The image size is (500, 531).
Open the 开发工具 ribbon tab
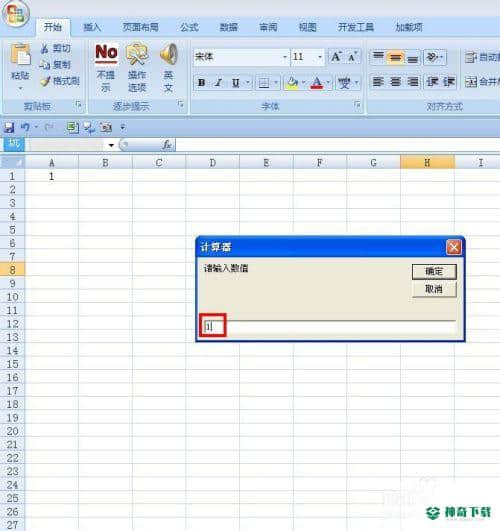[356, 27]
